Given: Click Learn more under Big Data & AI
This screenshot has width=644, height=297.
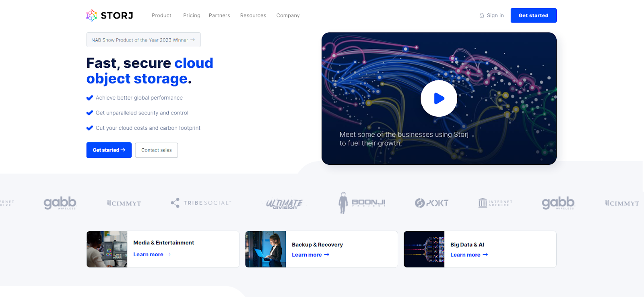Looking at the screenshot, I should 469,255.
